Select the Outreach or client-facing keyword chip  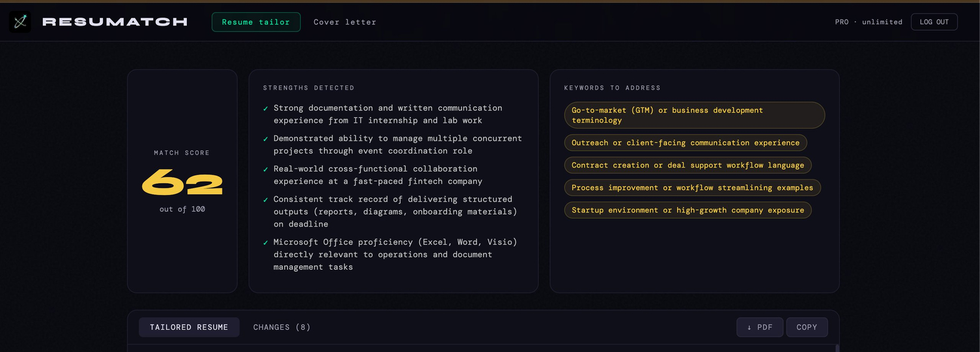click(x=685, y=143)
